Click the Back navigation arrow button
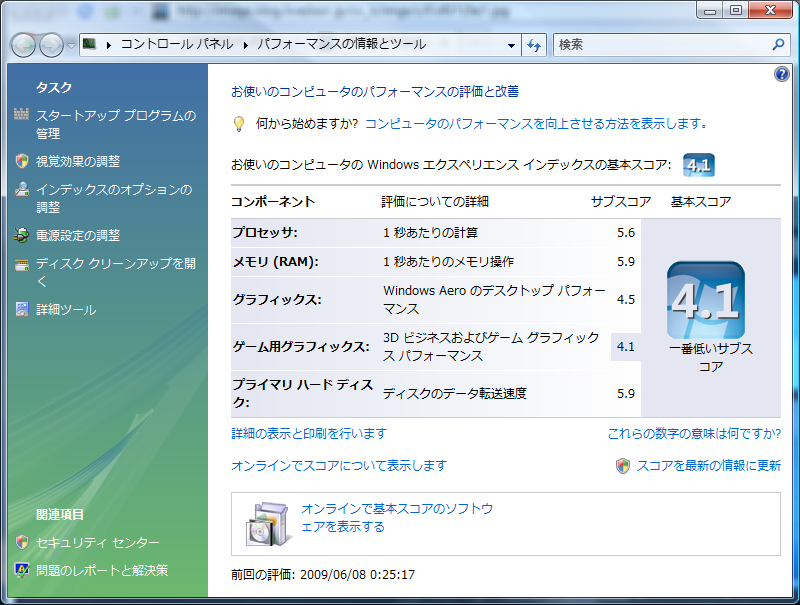 23,45
